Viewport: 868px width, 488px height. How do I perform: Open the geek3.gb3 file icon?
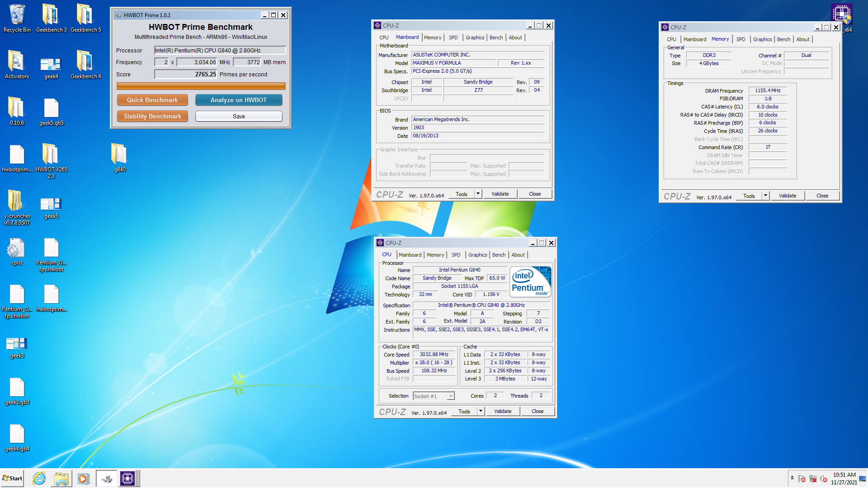pyautogui.click(x=17, y=391)
